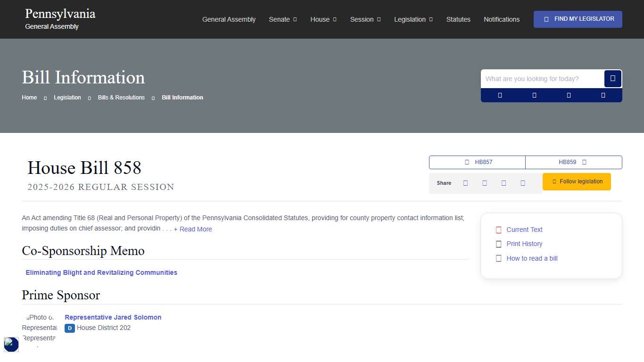
Task: Open Eliminating Blight and Revitalizing Communities memo
Action: [101, 272]
